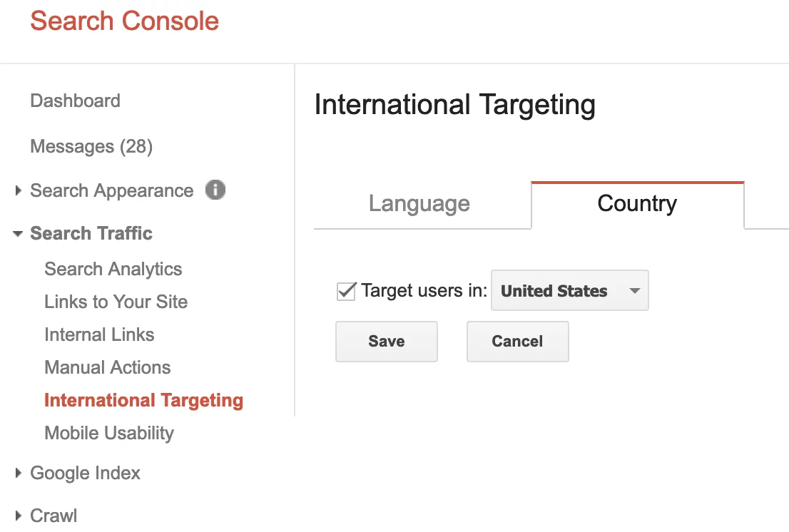Open Manual Actions page
This screenshot has width=789, height=532.
tap(107, 368)
